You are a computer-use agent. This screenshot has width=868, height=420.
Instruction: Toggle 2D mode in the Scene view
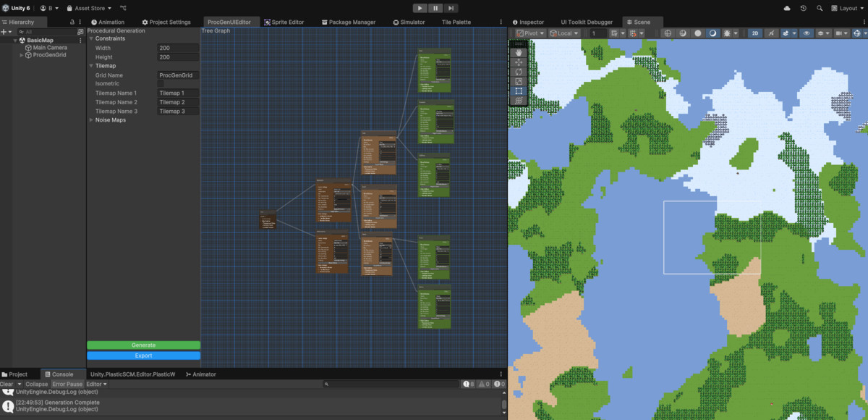coord(754,33)
